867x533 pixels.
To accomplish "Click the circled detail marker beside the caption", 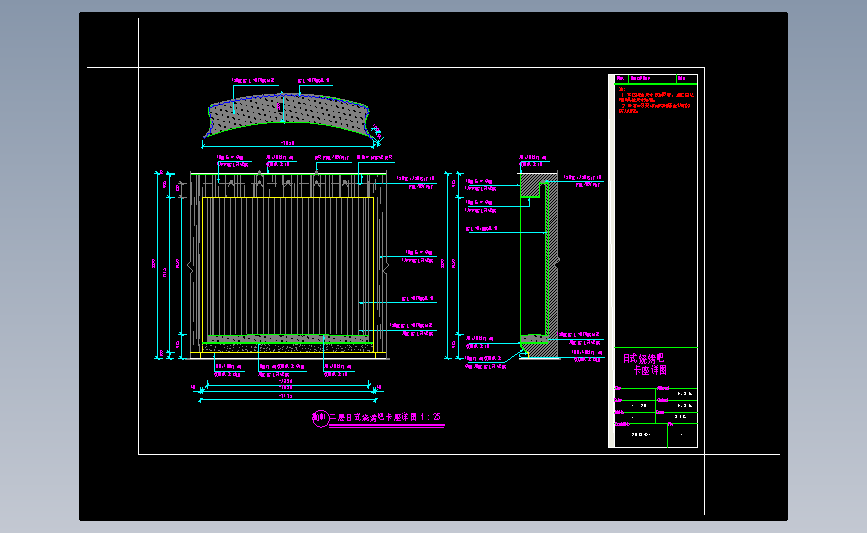I will point(320,418).
